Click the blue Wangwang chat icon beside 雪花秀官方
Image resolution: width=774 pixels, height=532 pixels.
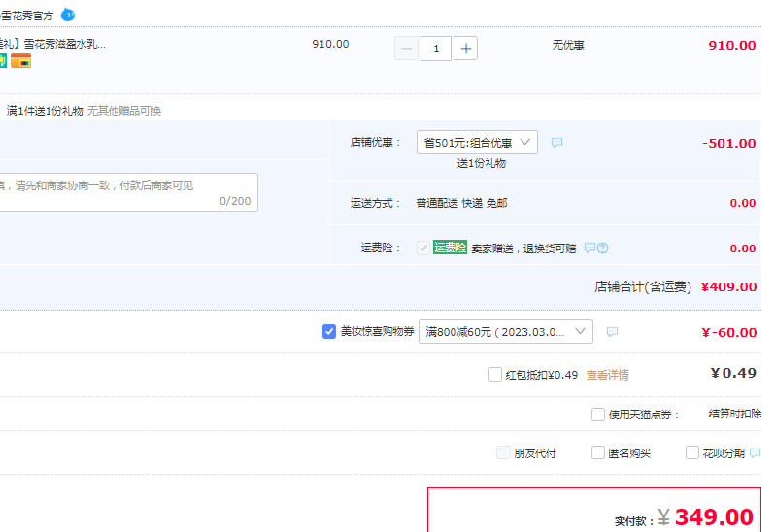[68, 15]
